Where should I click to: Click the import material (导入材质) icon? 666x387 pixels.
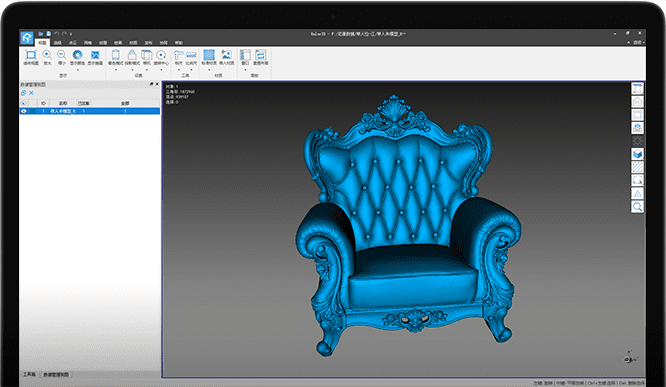coord(226,54)
